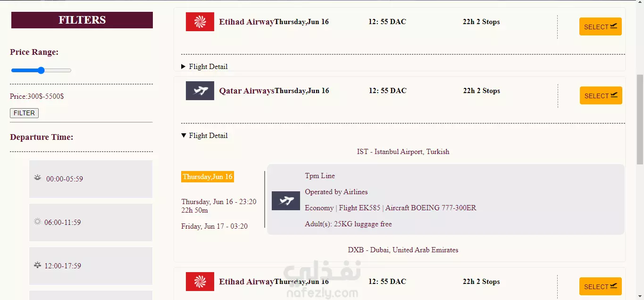Select the bottom Etihad Airways flight
This screenshot has width=644, height=300.
[600, 286]
